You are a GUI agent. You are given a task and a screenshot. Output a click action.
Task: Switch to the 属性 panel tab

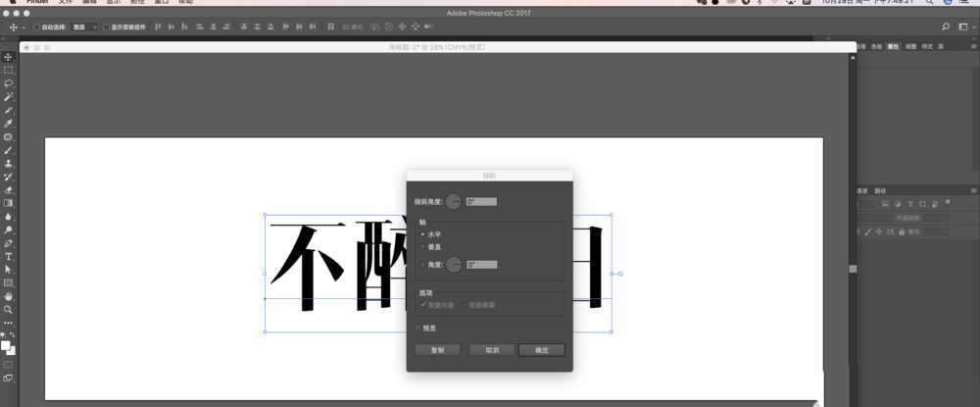tap(893, 46)
